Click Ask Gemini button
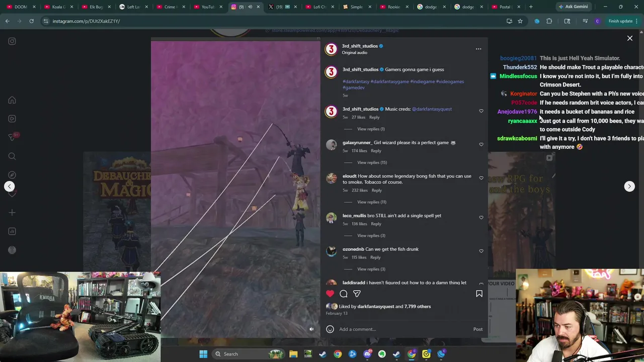The height and width of the screenshot is (362, 644). pos(573,7)
